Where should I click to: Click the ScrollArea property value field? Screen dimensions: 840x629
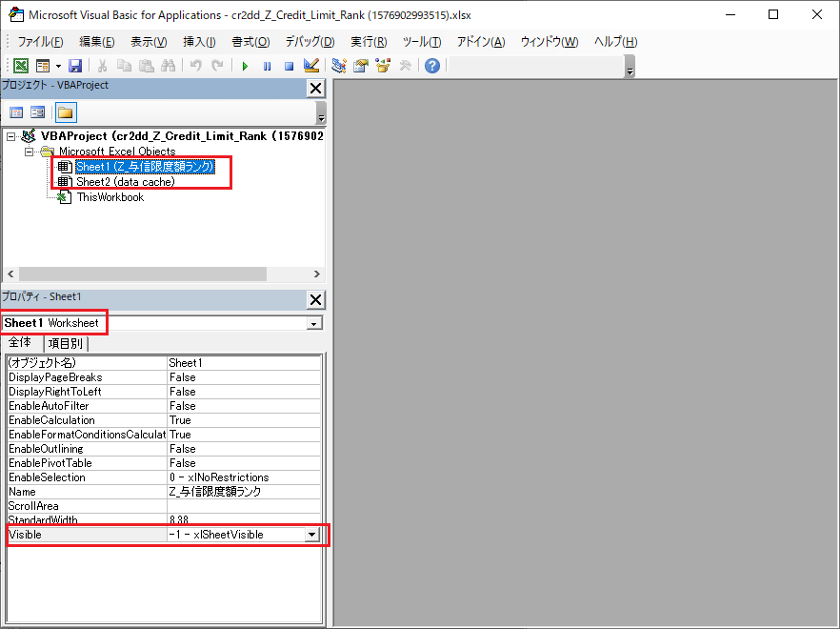click(x=244, y=506)
